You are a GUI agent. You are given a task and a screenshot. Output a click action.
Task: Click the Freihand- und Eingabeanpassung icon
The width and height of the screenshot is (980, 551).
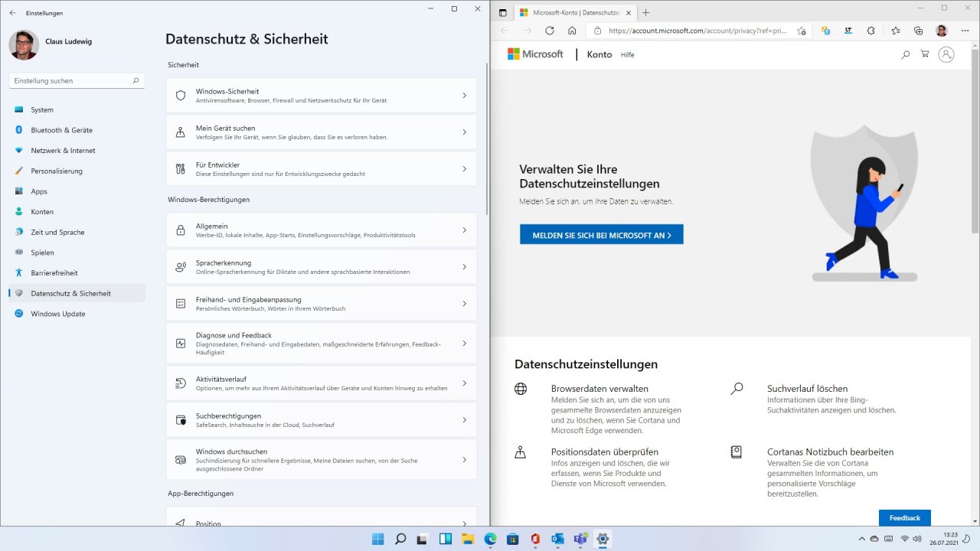[181, 304]
